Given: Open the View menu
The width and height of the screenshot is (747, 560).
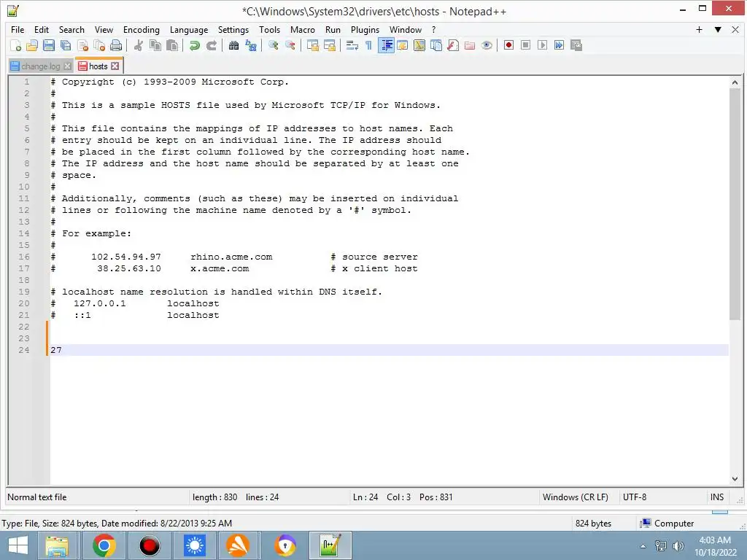Looking at the screenshot, I should coord(104,29).
